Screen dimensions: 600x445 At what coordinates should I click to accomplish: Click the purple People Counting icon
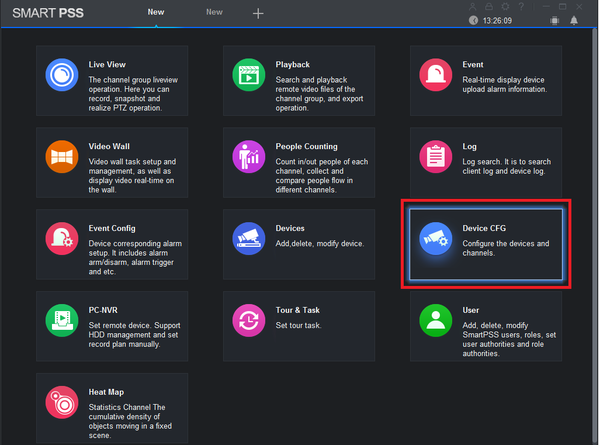point(249,156)
